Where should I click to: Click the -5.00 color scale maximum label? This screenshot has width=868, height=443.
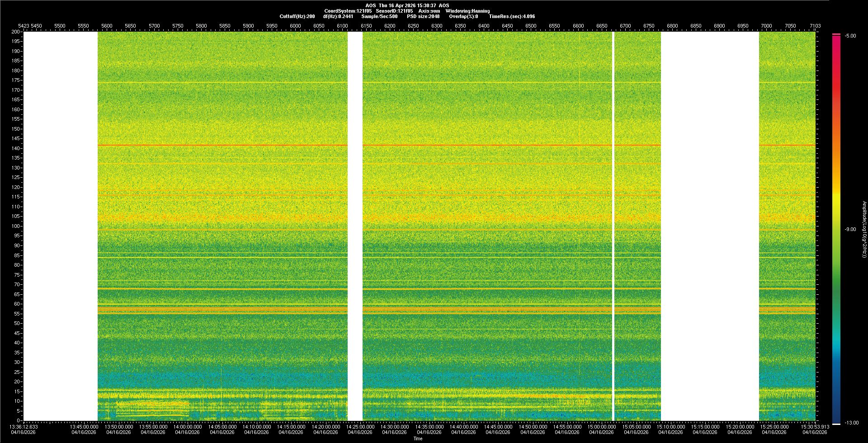[x=850, y=36]
